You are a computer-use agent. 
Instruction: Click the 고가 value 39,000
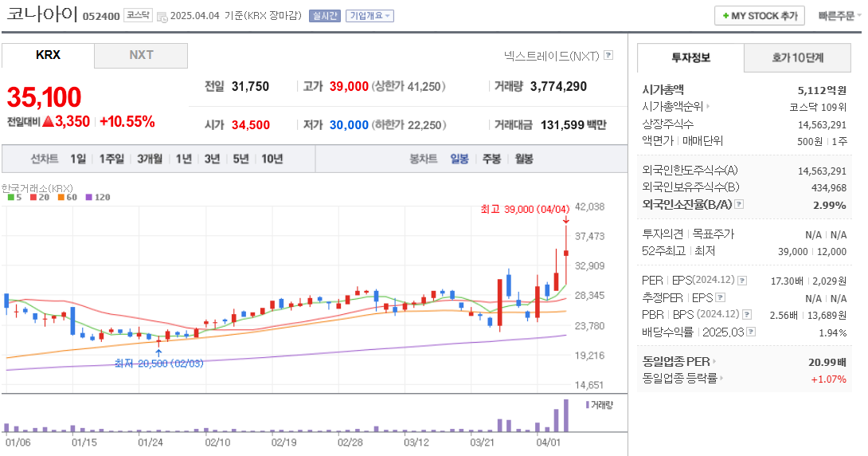tap(349, 86)
